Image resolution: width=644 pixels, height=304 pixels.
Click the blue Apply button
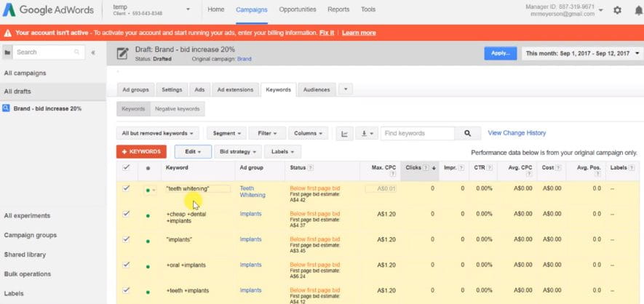[x=500, y=53]
